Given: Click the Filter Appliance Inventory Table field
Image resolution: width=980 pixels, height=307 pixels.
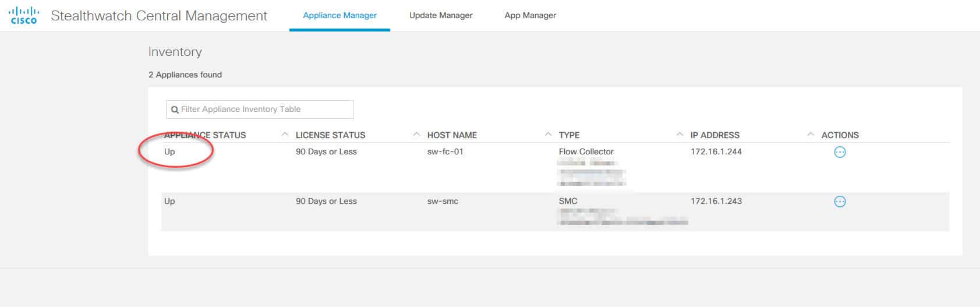Looking at the screenshot, I should pyautogui.click(x=260, y=110).
